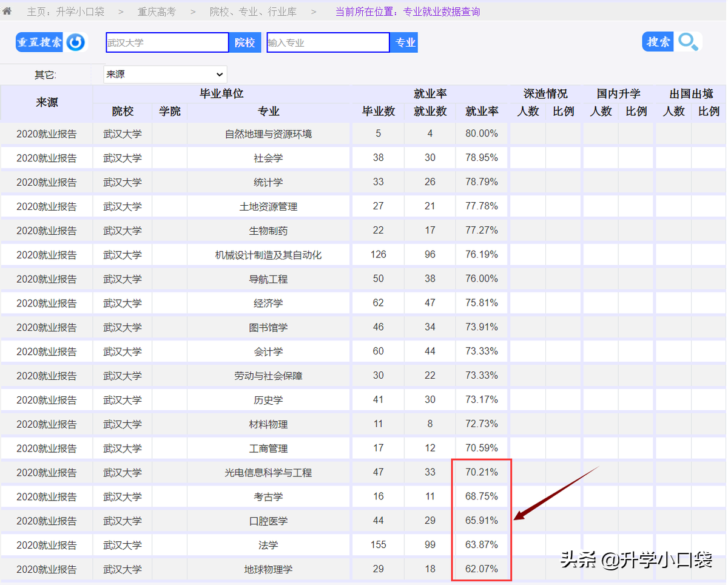
Task: Click the 其它: filter label
Action: click(45, 75)
